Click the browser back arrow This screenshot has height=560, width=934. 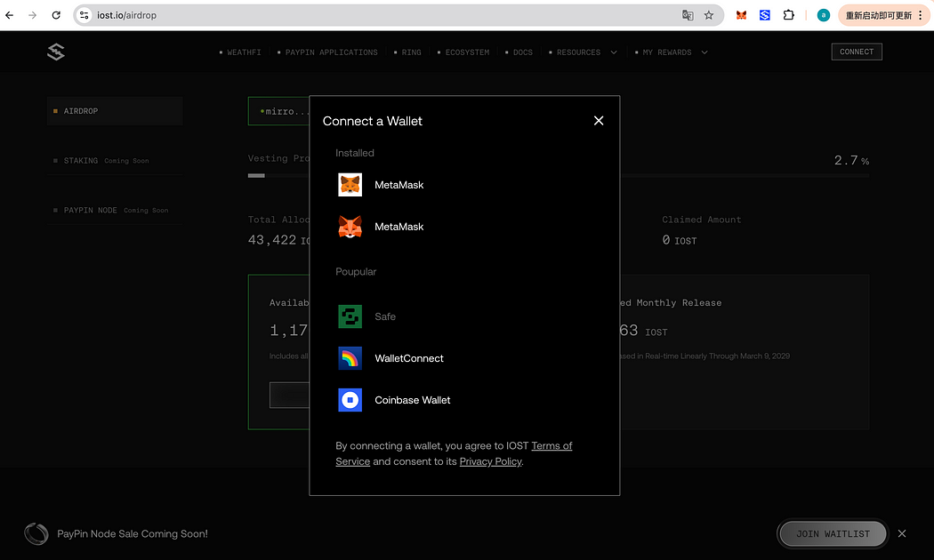click(x=10, y=15)
